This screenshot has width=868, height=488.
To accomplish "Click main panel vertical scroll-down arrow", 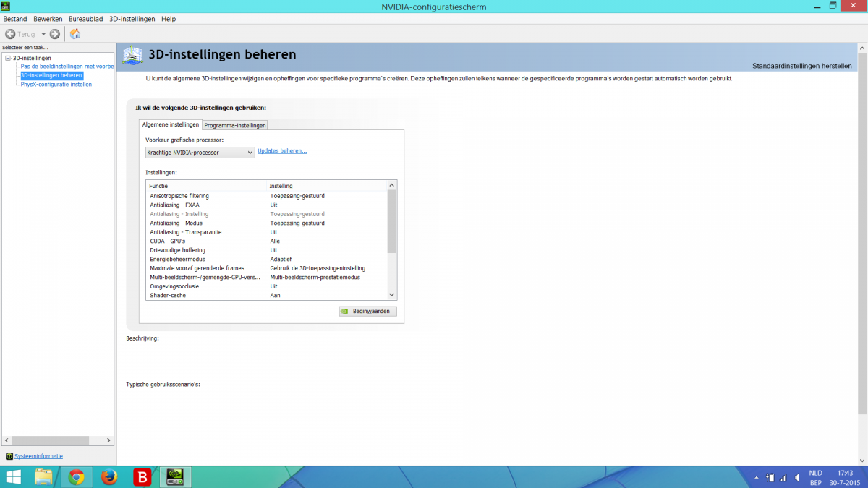I will [862, 461].
